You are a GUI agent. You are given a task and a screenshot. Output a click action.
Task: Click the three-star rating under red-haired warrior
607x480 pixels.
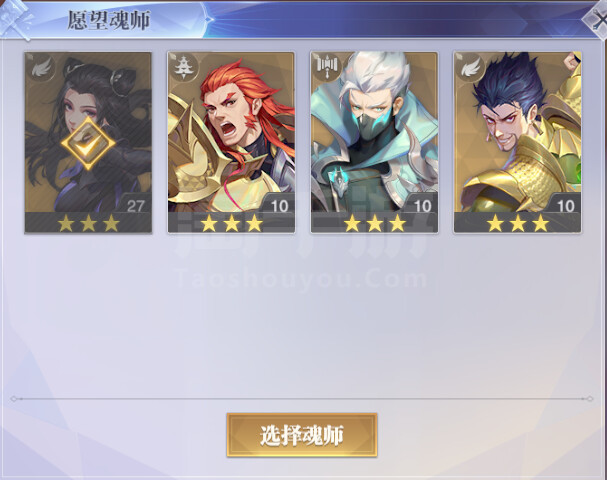point(231,223)
